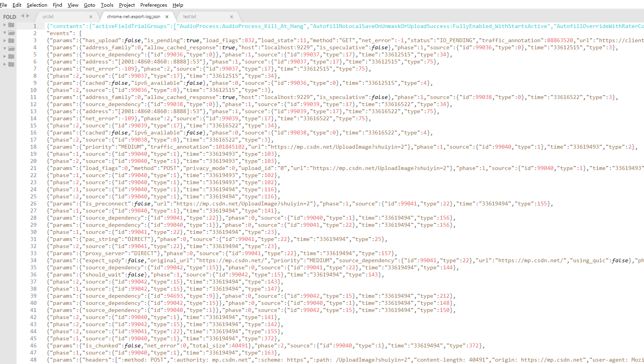Open the Edit menu
Image resolution: width=644 pixels, height=364 pixels.
click(17, 5)
